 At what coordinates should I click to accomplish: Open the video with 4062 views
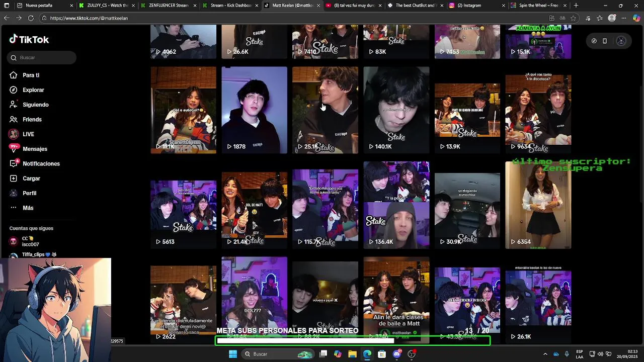click(183, 42)
